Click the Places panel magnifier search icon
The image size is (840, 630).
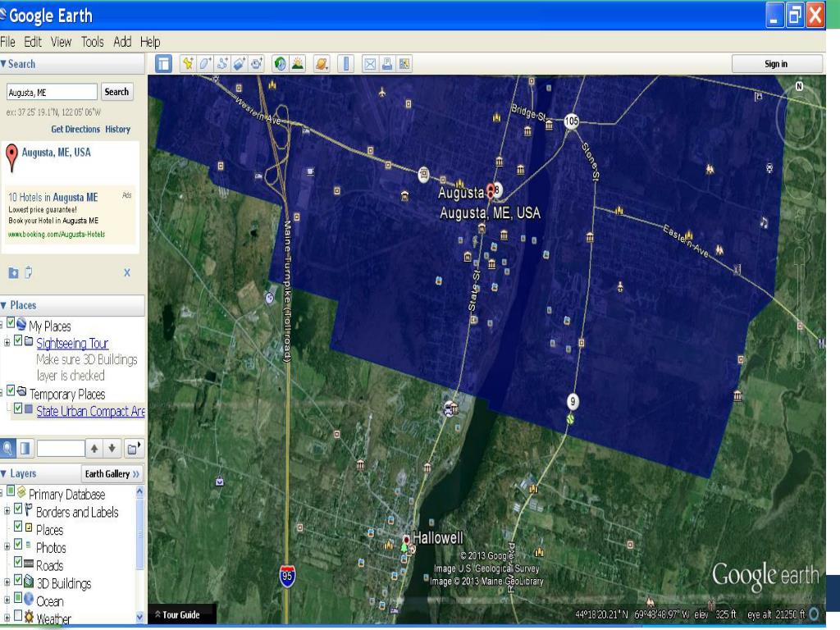point(7,448)
